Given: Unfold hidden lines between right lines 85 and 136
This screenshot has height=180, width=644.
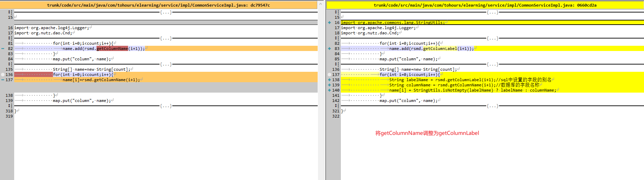Looking at the screenshot, I should (492, 64).
